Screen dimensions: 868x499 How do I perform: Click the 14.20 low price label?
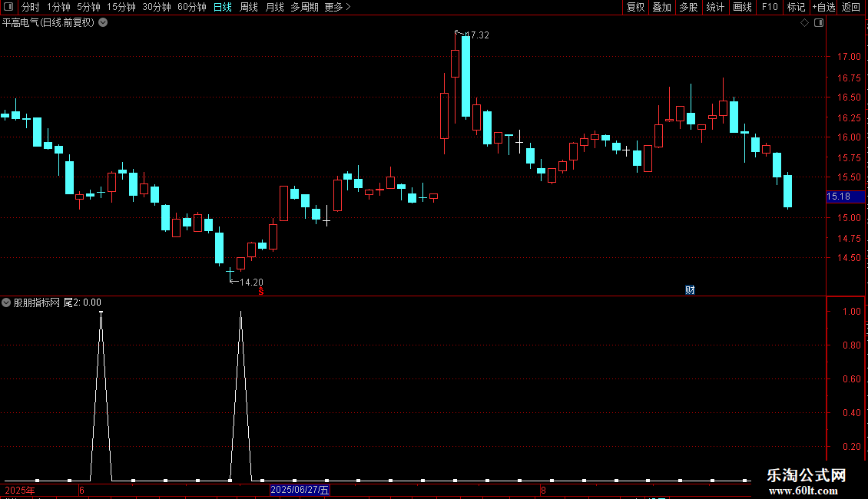(x=251, y=283)
